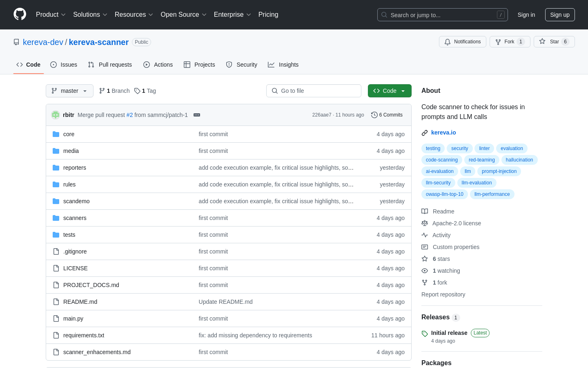Expand the Enterprise menu
Screen dimensions: 588x368
coord(232,15)
